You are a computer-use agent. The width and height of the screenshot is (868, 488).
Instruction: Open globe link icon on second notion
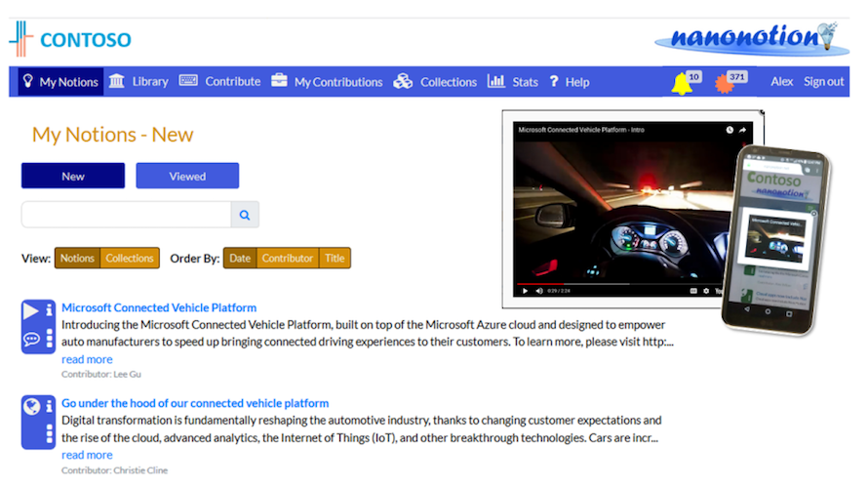(x=31, y=407)
